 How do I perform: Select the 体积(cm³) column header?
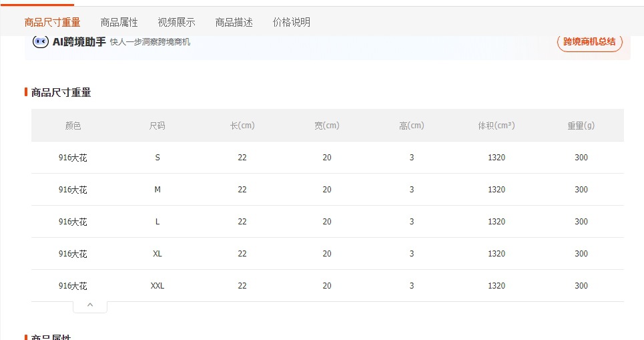[497, 126]
